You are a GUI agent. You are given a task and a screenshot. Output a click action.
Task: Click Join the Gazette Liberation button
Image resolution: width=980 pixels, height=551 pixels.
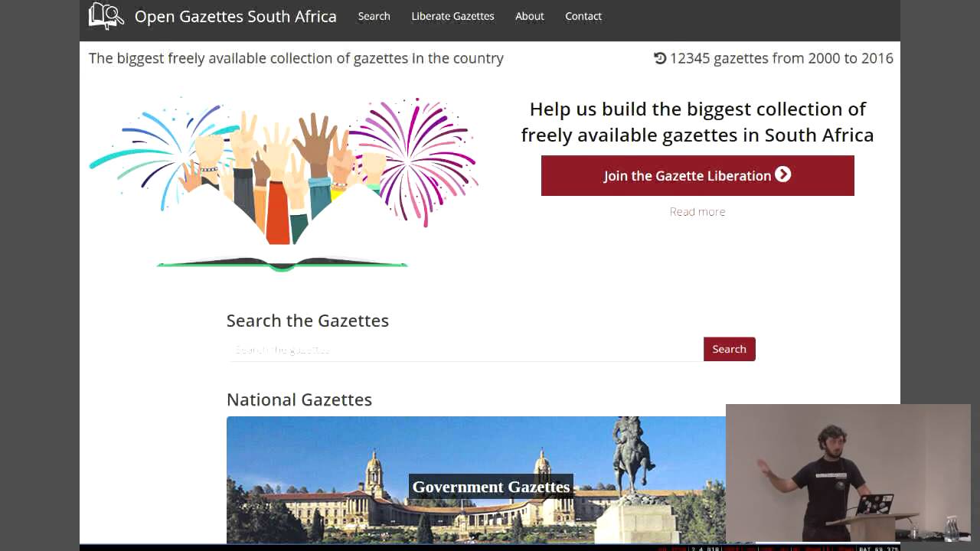697,175
